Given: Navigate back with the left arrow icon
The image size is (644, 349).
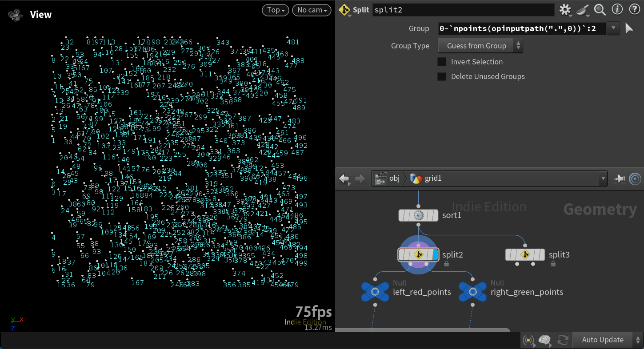Looking at the screenshot, I should click(344, 178).
